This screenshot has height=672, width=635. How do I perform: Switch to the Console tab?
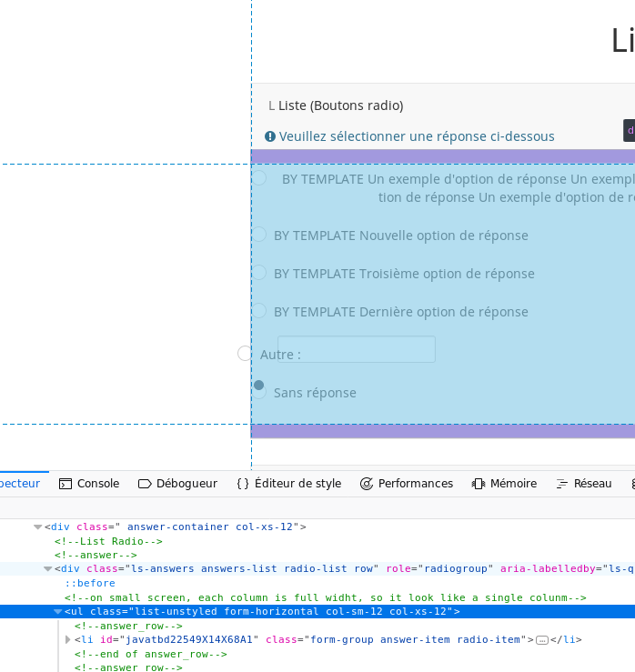coord(97,484)
